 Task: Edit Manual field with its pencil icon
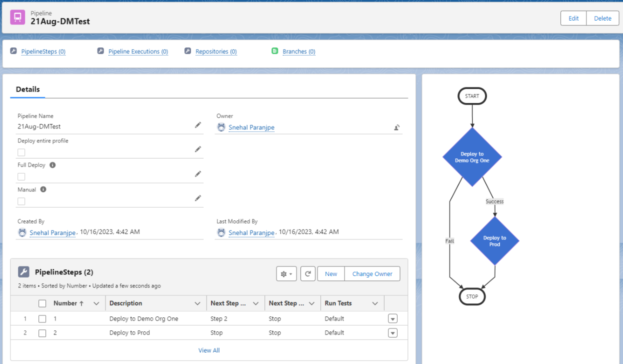point(198,198)
